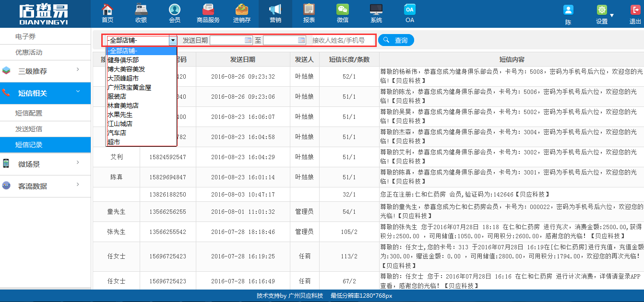Screen dimensions: 644x302
Task: Focus the 接收人姓名/手机号 search field
Action: 342,40
